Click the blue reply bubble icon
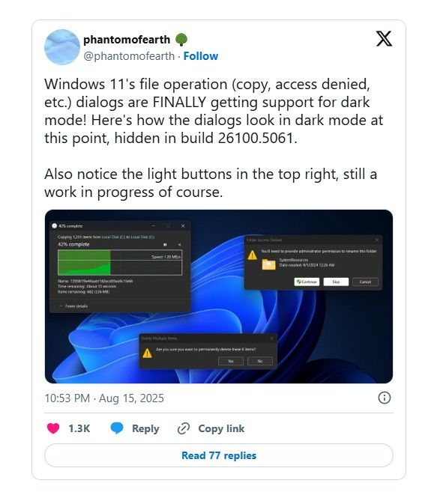 [x=117, y=428]
